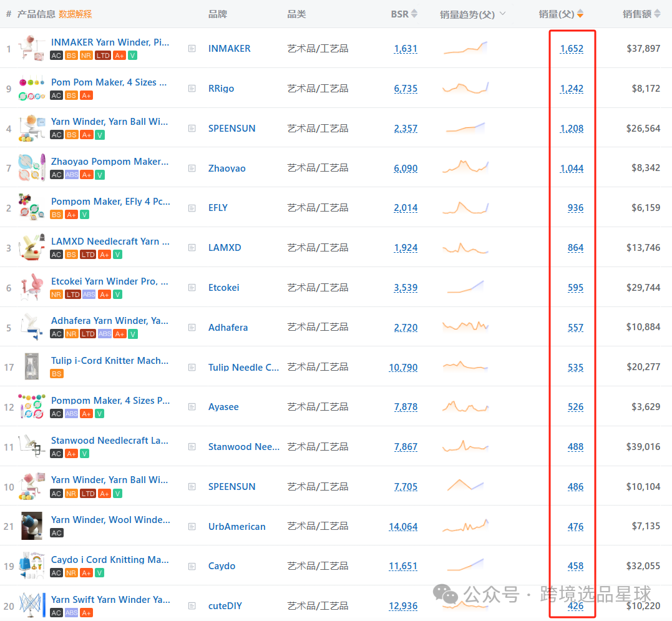Open sales volume 1,044

[572, 169]
